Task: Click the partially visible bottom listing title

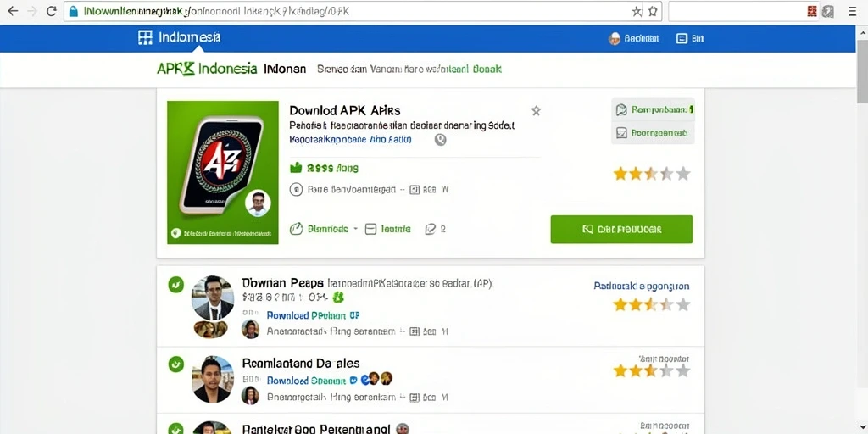Action: [317, 429]
